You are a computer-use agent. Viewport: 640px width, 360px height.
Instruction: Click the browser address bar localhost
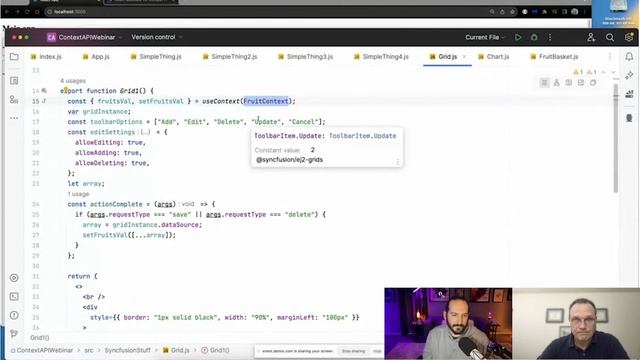70,12
